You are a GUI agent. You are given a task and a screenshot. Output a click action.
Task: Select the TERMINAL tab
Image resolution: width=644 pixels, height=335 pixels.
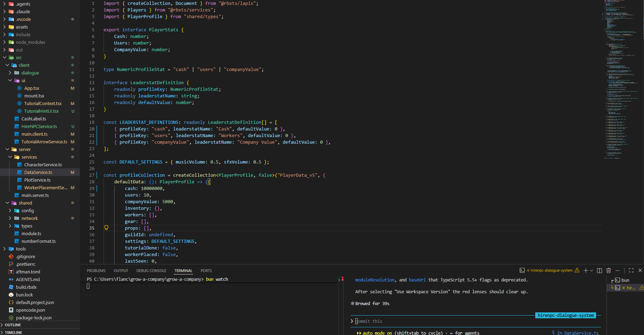(x=183, y=271)
